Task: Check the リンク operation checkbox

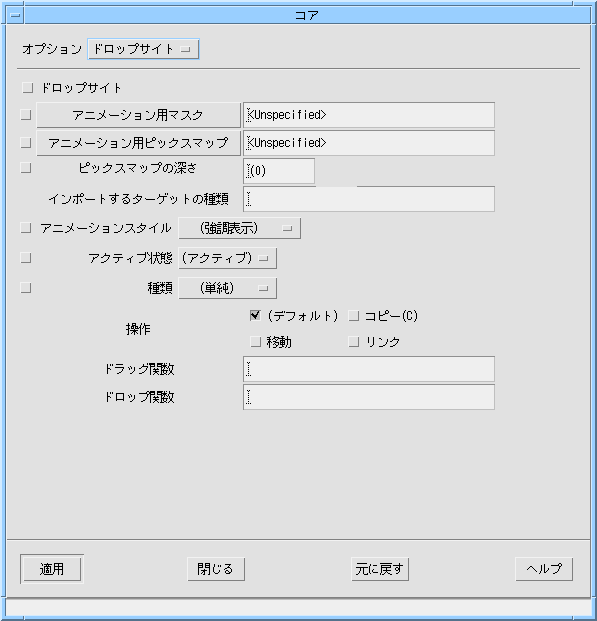Action: (x=353, y=342)
